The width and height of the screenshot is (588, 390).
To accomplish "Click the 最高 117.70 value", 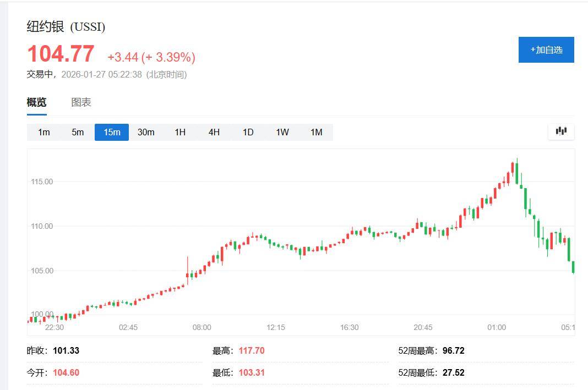I will point(251,350).
